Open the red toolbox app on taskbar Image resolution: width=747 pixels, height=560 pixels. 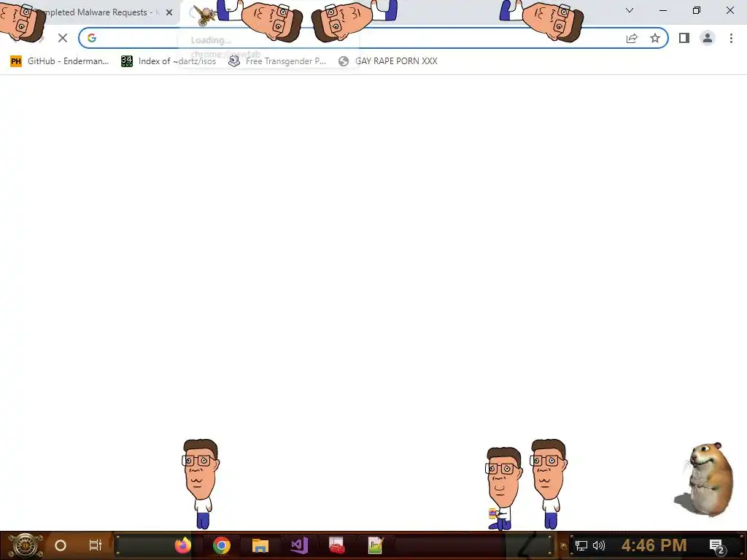[337, 545]
